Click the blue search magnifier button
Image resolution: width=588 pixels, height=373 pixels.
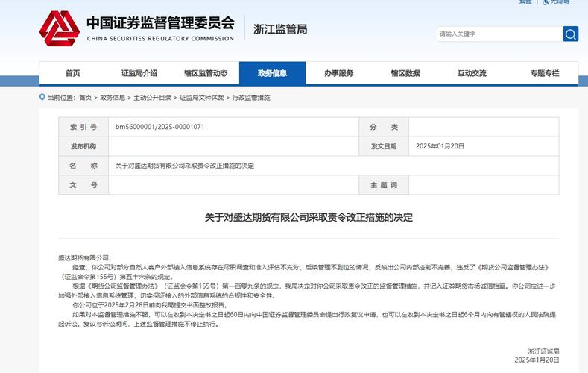tap(570, 34)
